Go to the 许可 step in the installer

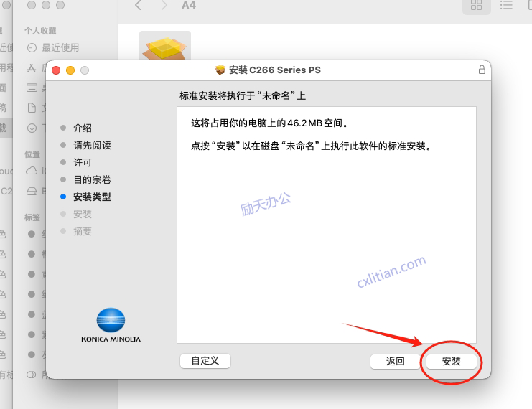pyautogui.click(x=83, y=162)
